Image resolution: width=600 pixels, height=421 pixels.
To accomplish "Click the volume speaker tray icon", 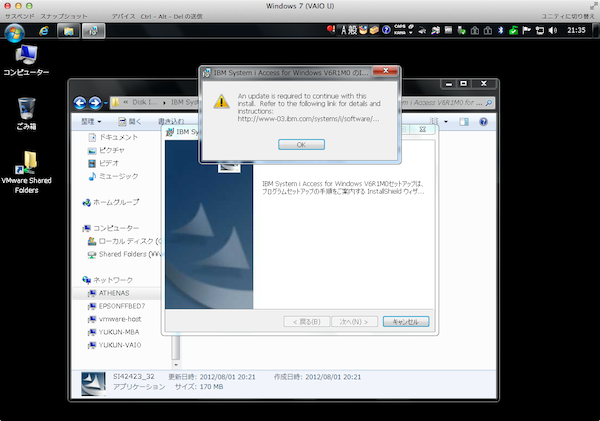I will click(x=552, y=30).
